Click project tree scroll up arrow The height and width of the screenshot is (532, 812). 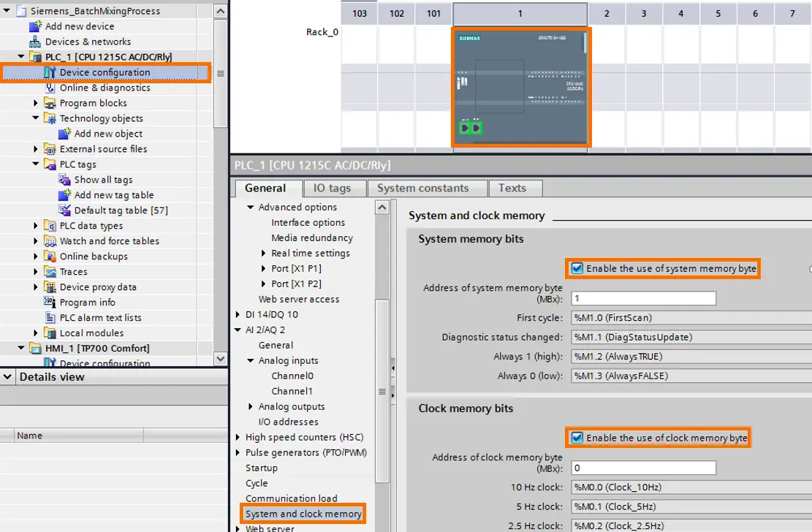(x=220, y=11)
